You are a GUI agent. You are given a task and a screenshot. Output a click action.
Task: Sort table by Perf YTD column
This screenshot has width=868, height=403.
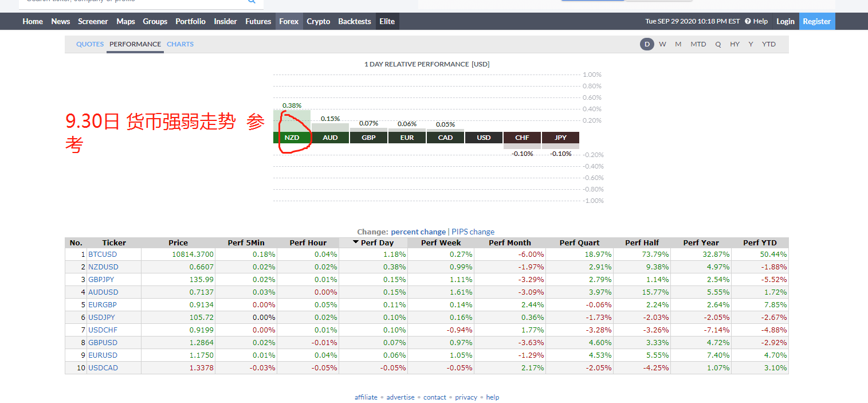tap(760, 242)
